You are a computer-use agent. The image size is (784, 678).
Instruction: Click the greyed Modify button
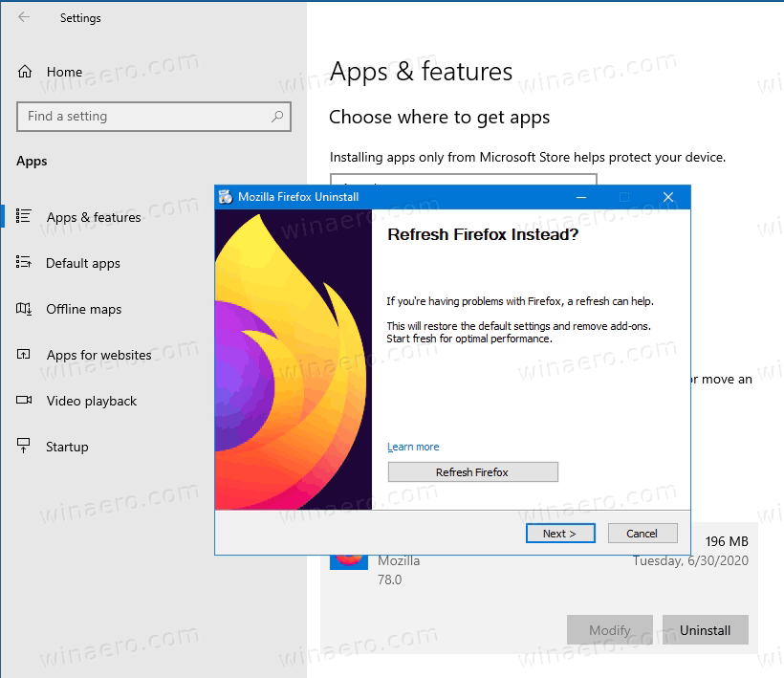(609, 630)
